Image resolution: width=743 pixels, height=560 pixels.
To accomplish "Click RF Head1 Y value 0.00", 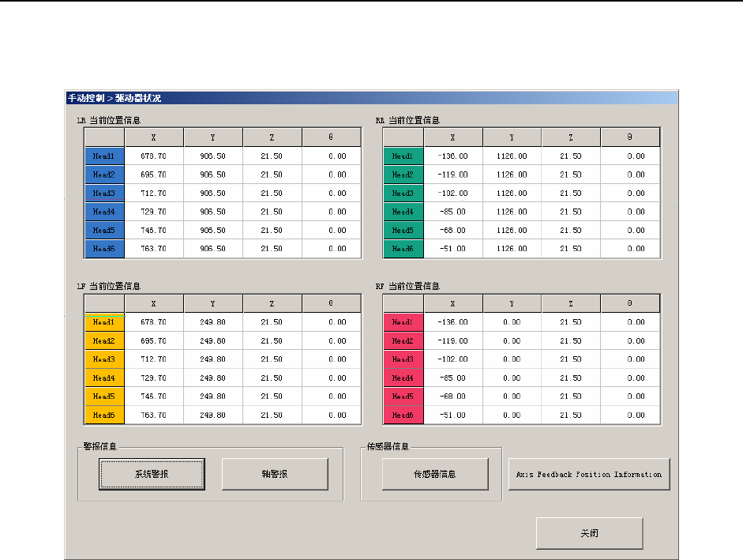I will pyautogui.click(x=512, y=322).
